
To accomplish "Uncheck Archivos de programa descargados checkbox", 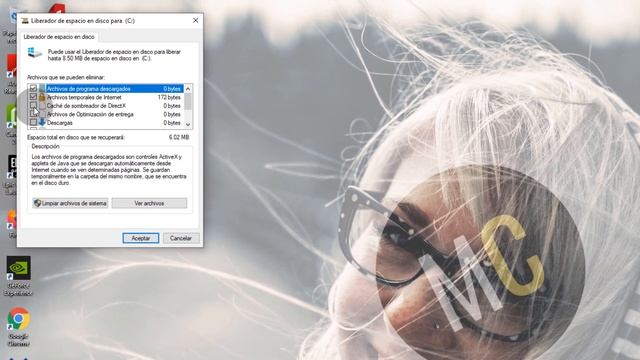I will tap(33, 89).
